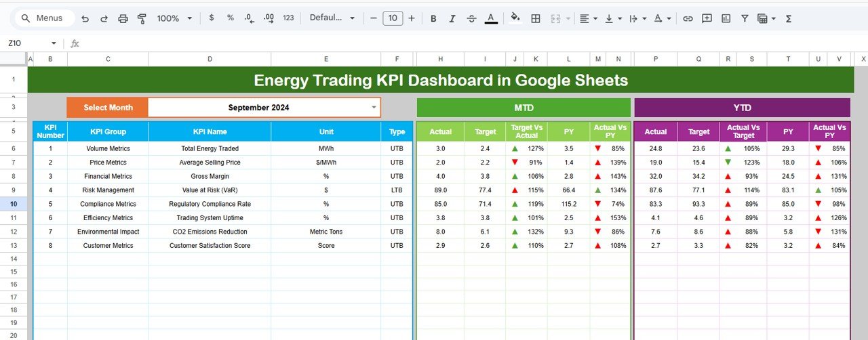Click the Insert comment icon
Screen dimensions: 868x340
point(707,18)
